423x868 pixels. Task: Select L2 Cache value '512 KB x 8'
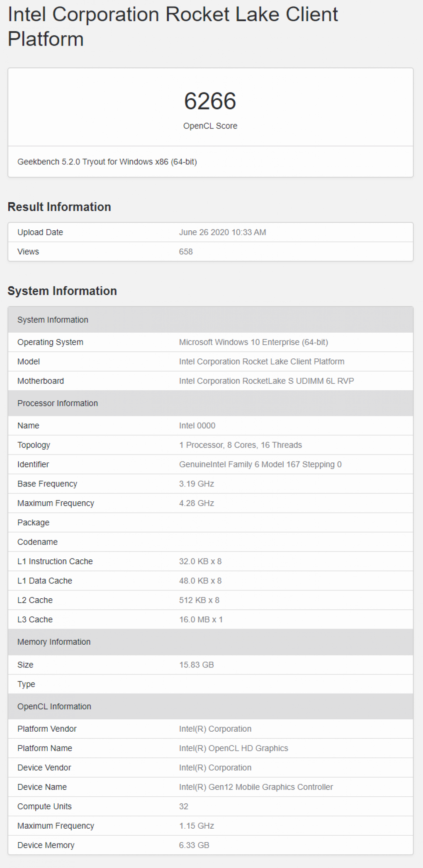pos(199,600)
